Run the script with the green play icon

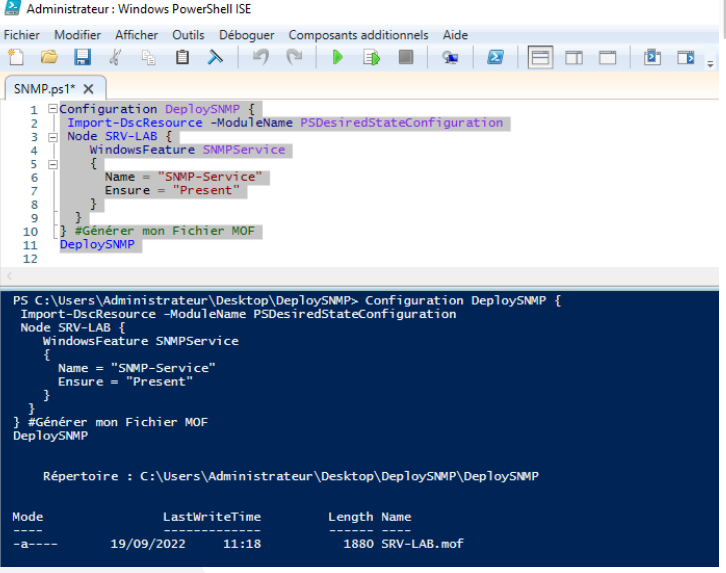tap(337, 58)
